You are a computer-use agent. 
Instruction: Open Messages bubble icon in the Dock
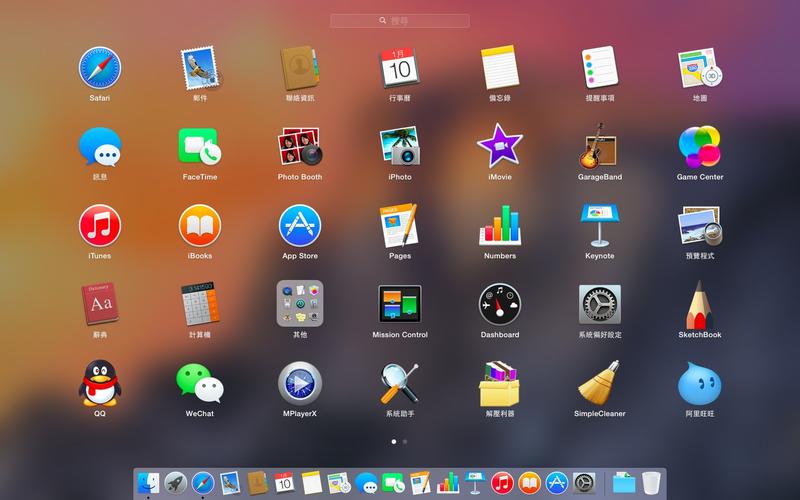366,483
